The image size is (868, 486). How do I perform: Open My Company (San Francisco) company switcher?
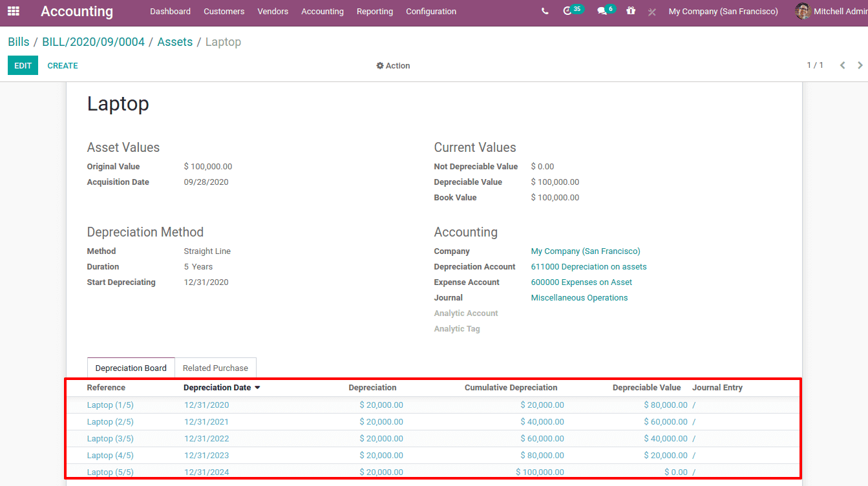pyautogui.click(x=723, y=12)
